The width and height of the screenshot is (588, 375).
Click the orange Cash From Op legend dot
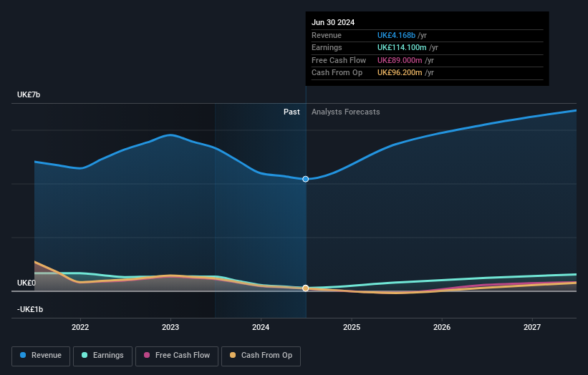click(233, 355)
